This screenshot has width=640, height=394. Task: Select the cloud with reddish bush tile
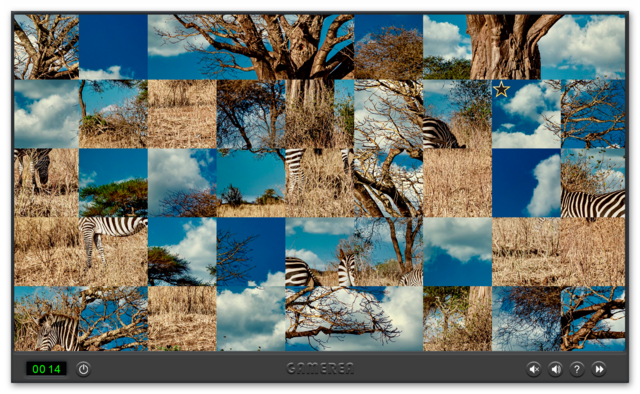(x=182, y=183)
